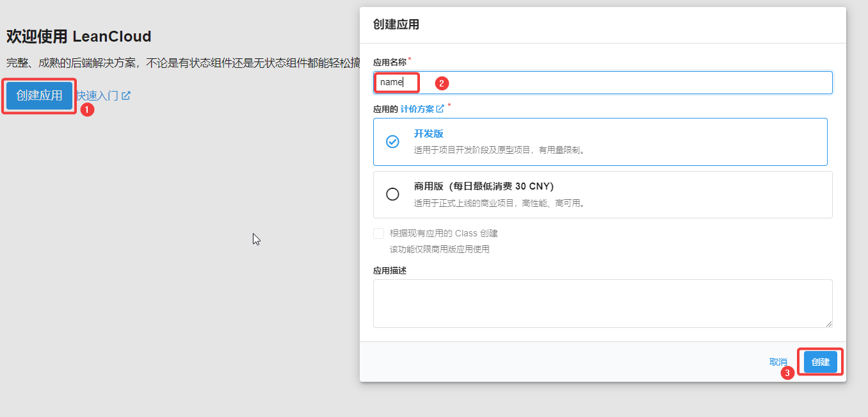
Task: Click the 创建应用 dialog title header
Action: (x=396, y=25)
